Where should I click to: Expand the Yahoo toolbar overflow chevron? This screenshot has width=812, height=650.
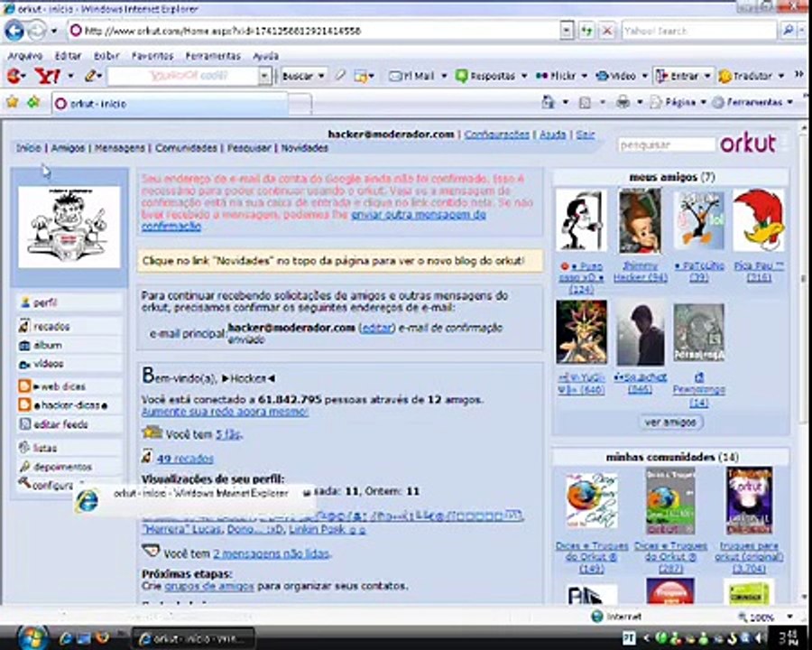coord(799,75)
